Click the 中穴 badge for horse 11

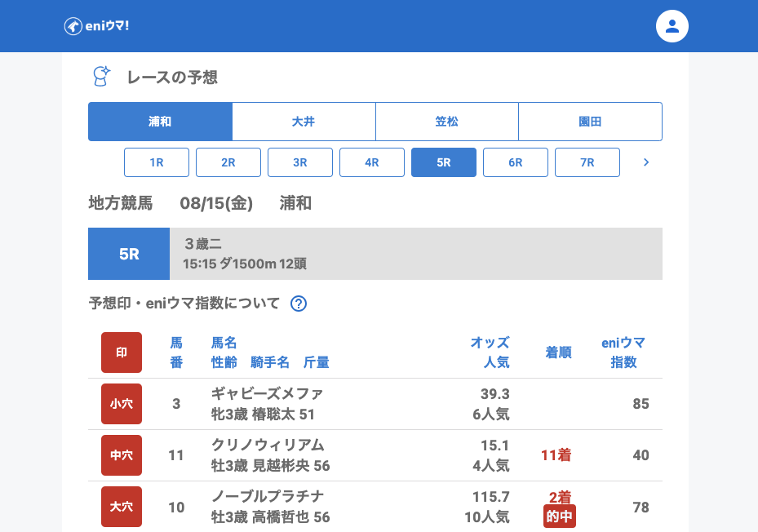pos(122,455)
